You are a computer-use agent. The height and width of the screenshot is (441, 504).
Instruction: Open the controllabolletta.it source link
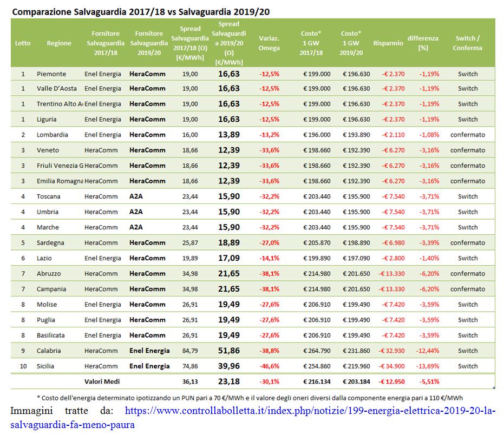tap(310, 412)
